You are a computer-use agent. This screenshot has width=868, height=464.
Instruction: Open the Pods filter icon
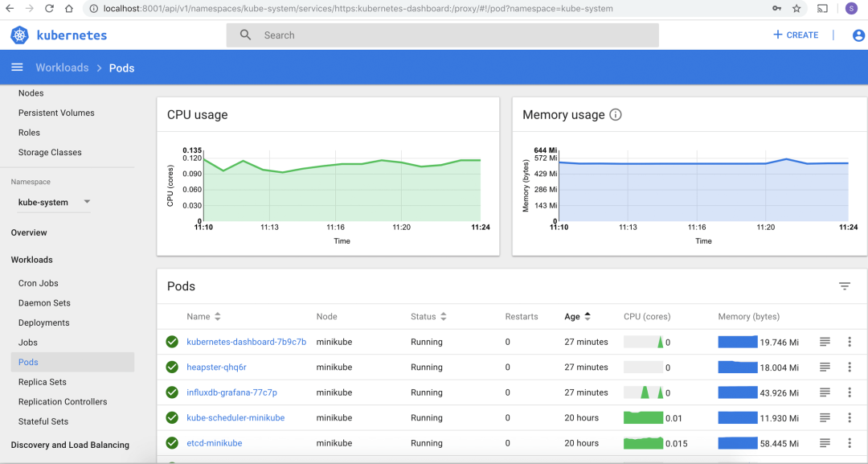844,285
